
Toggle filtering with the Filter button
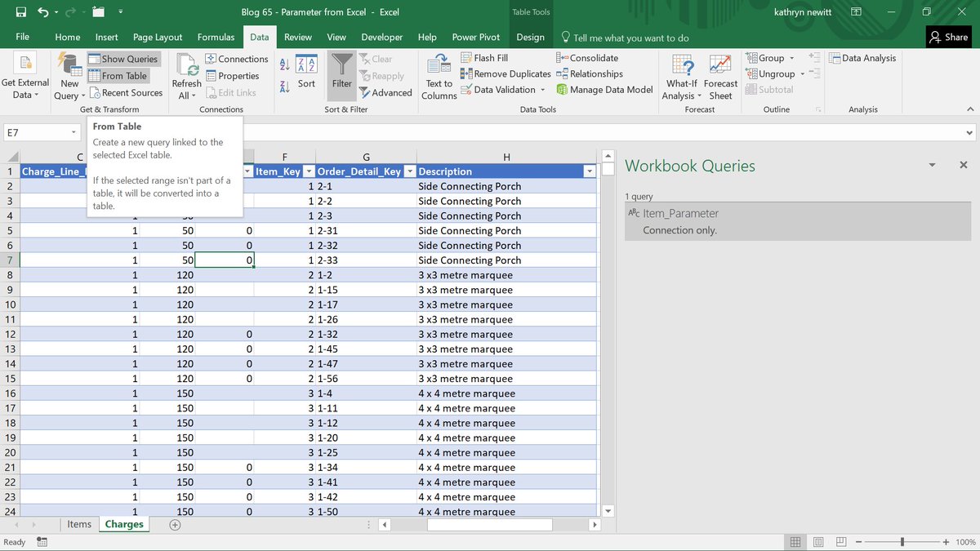pos(341,74)
